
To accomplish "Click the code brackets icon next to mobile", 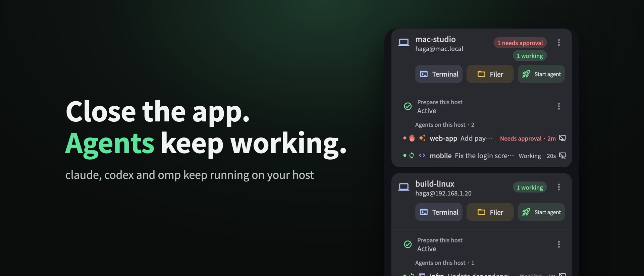I will (422, 156).
